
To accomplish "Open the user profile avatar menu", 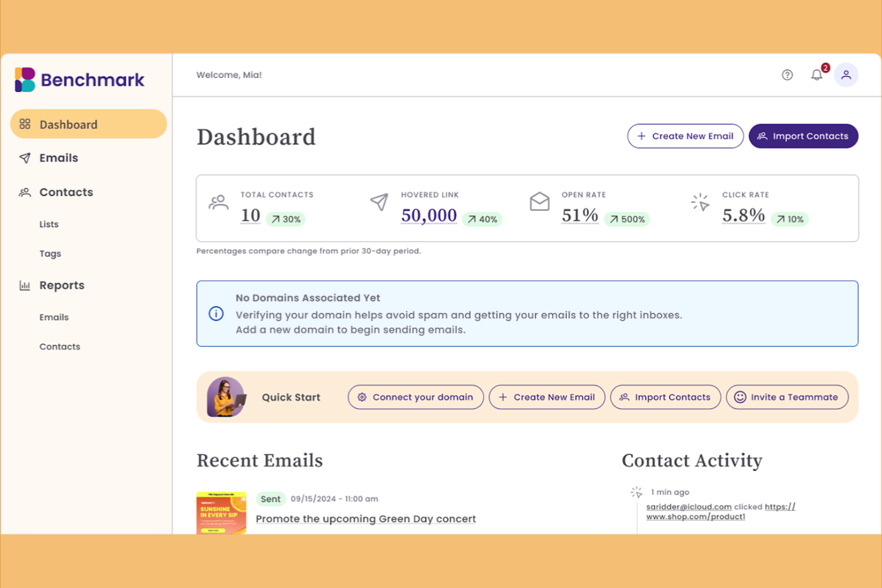I will pyautogui.click(x=847, y=74).
